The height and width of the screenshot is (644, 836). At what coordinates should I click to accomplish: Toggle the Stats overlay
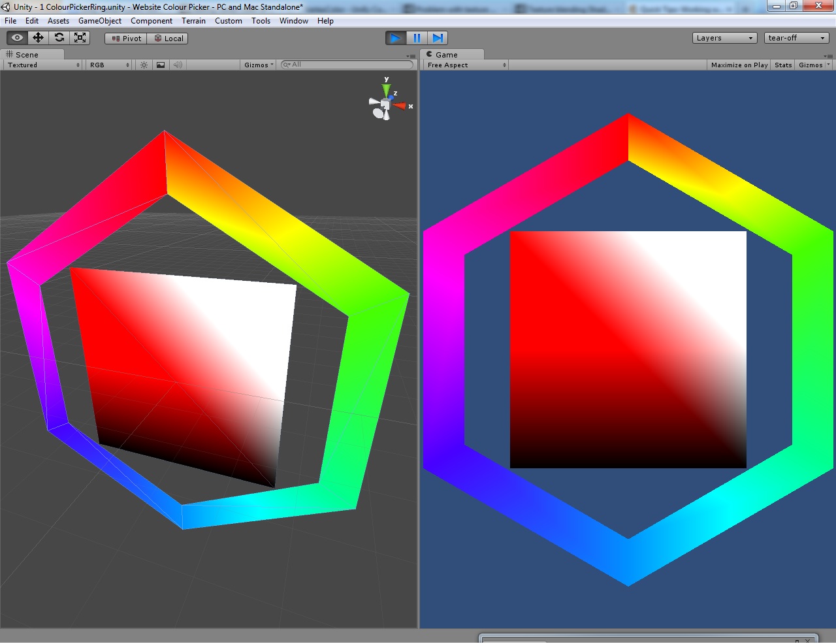click(x=783, y=65)
